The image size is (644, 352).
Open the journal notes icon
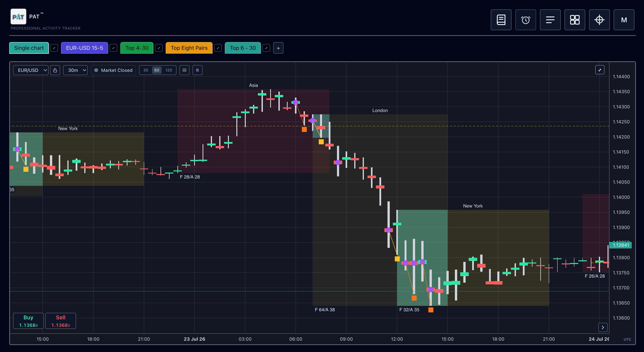pos(501,20)
